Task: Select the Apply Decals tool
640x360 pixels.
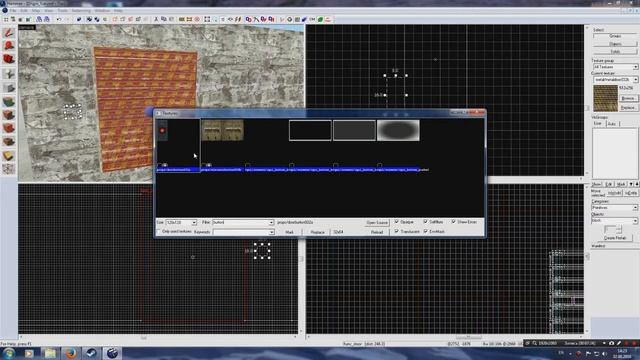Action: [x=9, y=129]
